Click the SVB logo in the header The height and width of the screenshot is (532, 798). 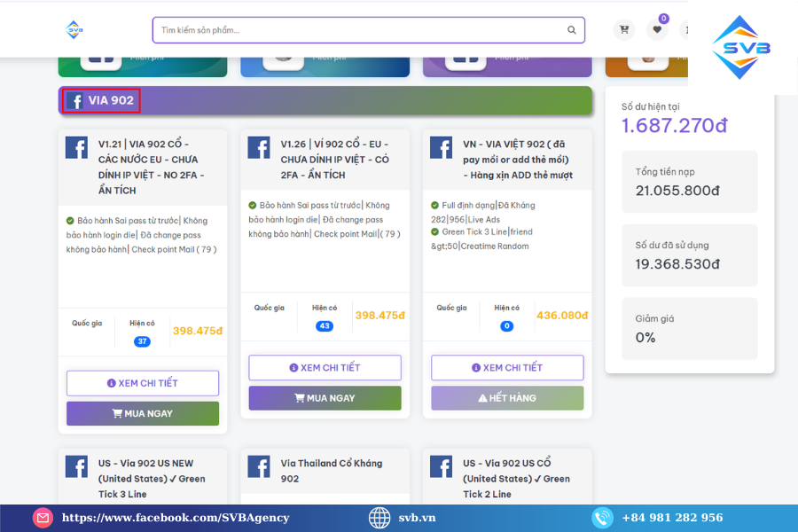[x=74, y=30]
